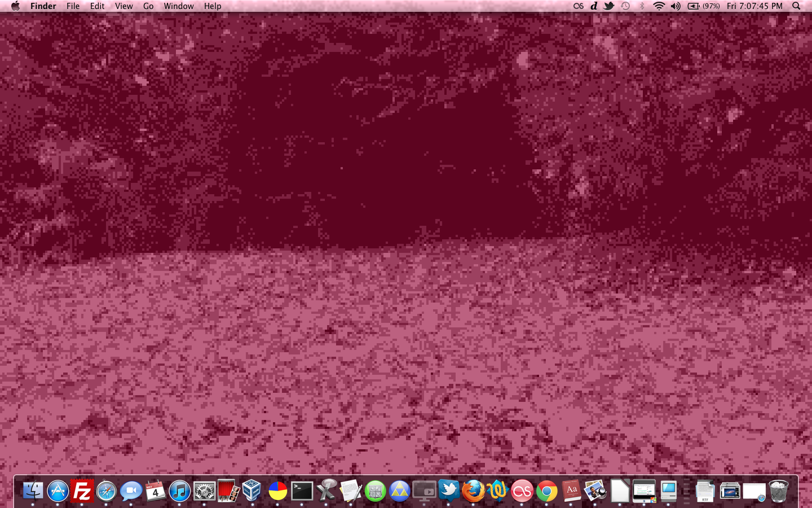This screenshot has width=812, height=508.
Task: Open FileZilla from the Dock
Action: [82, 491]
